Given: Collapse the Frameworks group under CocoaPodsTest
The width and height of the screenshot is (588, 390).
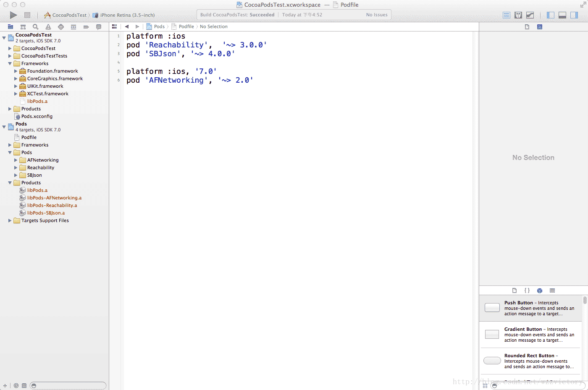Looking at the screenshot, I should (x=10, y=64).
